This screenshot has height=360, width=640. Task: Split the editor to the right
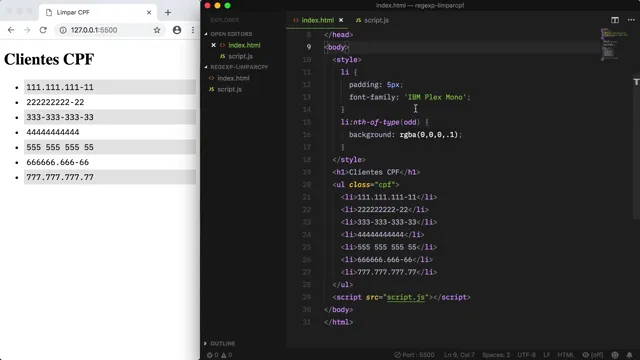point(615,20)
